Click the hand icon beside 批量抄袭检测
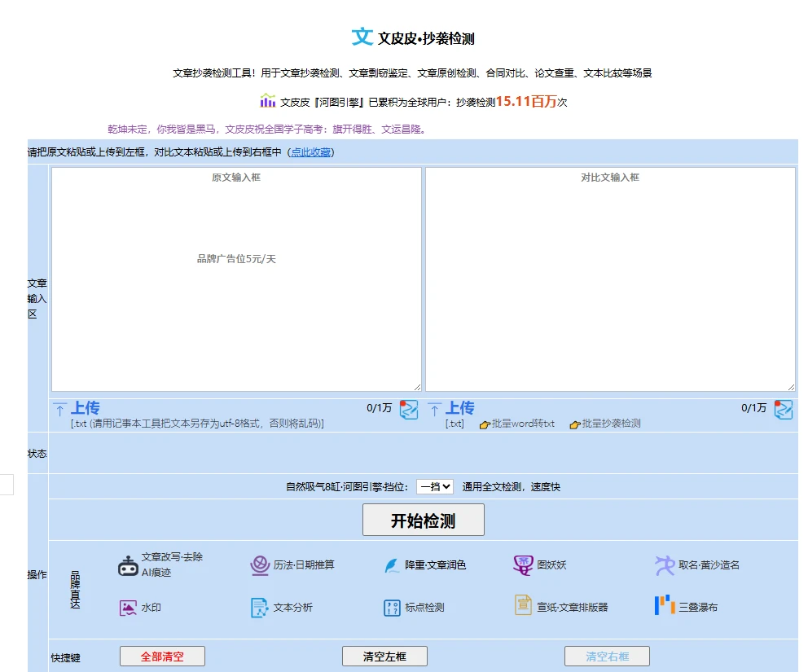This screenshot has height=672, width=808. pyautogui.click(x=575, y=424)
